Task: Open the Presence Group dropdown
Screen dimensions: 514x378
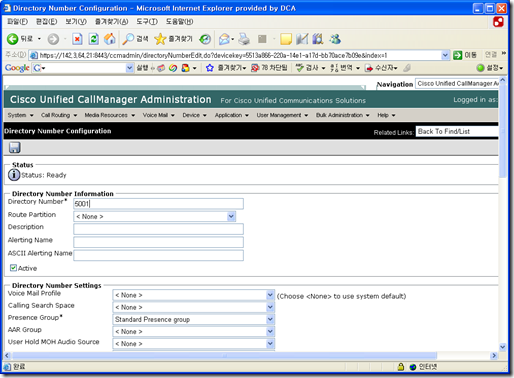Action: [194, 319]
